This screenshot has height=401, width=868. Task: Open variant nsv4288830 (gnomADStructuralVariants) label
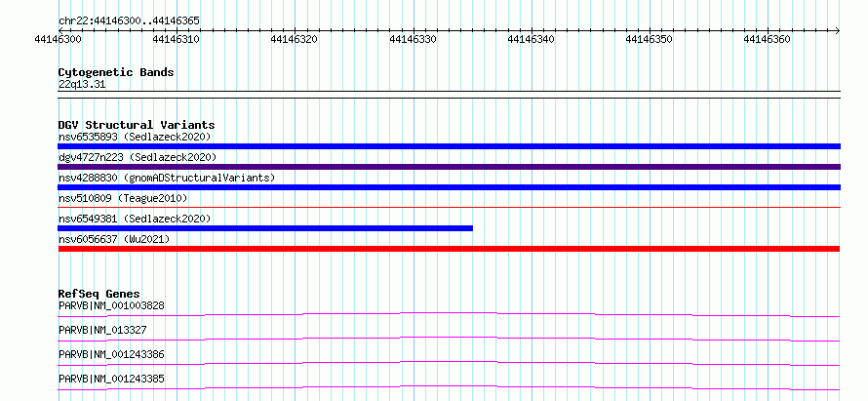coord(167,178)
